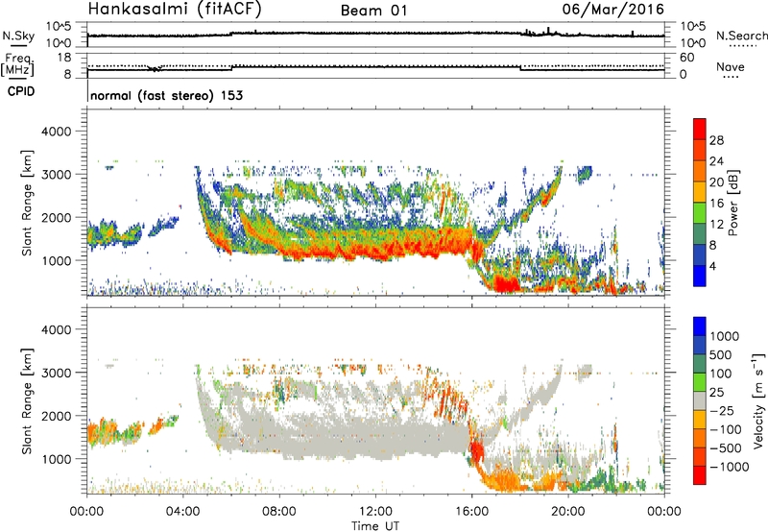Click the 08:00 time tick label

click(x=279, y=512)
